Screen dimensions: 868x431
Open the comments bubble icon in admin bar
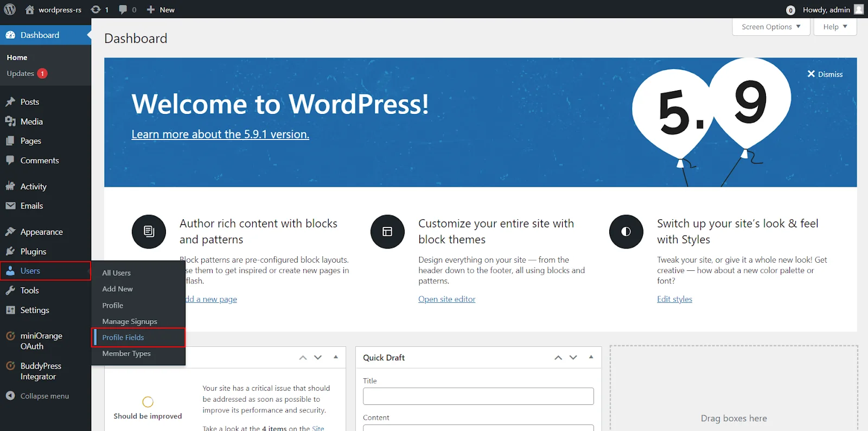pos(123,10)
